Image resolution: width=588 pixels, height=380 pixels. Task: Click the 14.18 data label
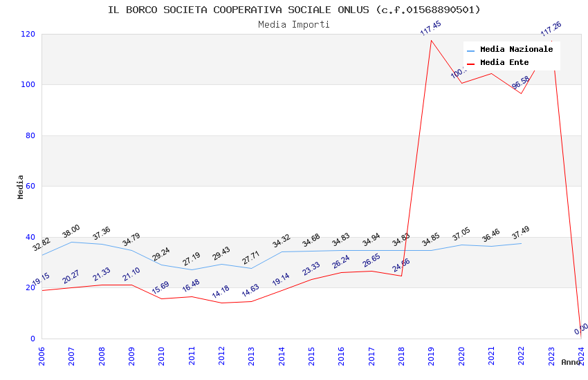221,292
